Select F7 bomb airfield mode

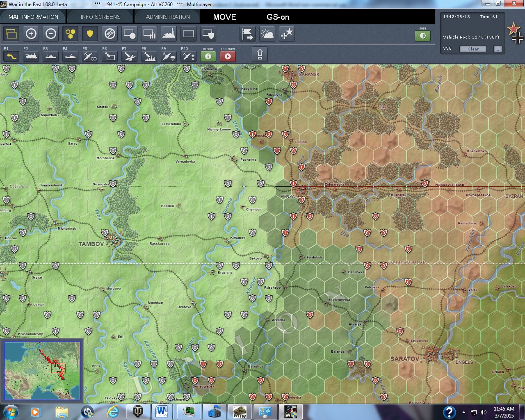130,56
